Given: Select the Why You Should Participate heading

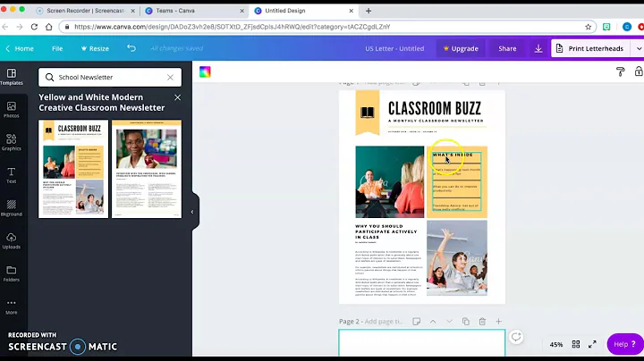Looking at the screenshot, I should [x=386, y=231].
